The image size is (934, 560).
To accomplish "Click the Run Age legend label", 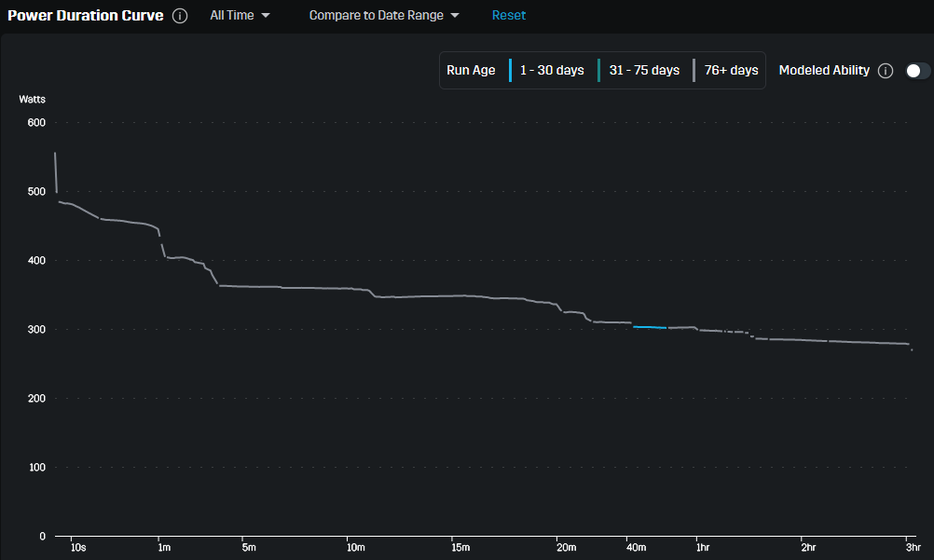I will pos(471,71).
